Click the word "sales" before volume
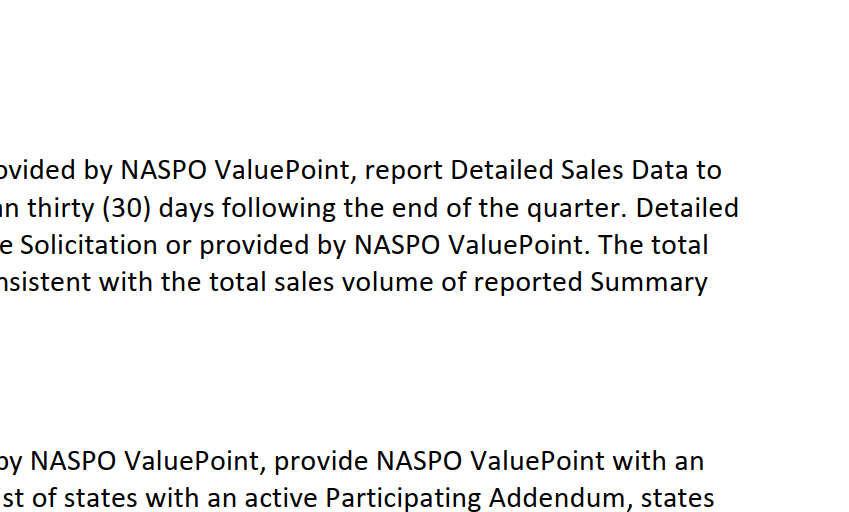This screenshot has height=512, width=849. click(304, 283)
